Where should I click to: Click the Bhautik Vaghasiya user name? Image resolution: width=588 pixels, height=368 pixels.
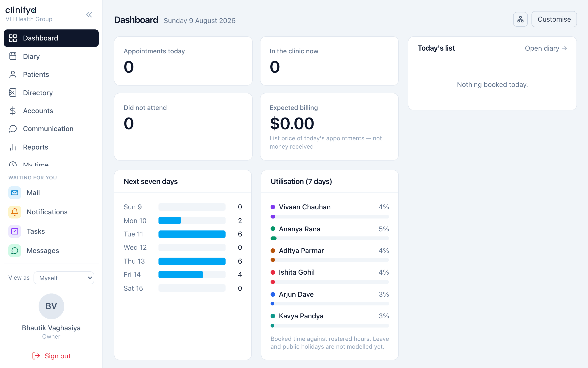point(51,328)
